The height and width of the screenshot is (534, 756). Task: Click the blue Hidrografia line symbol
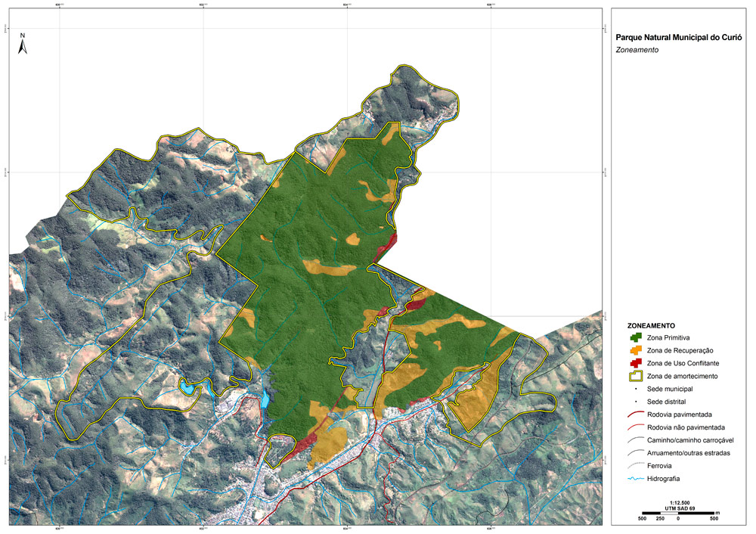tap(636, 478)
